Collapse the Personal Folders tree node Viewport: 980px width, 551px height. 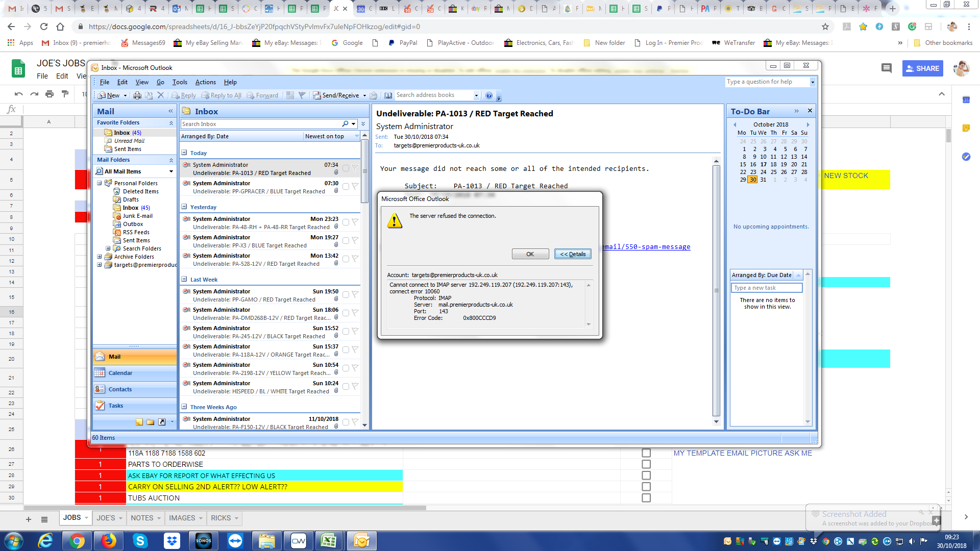coord(100,183)
